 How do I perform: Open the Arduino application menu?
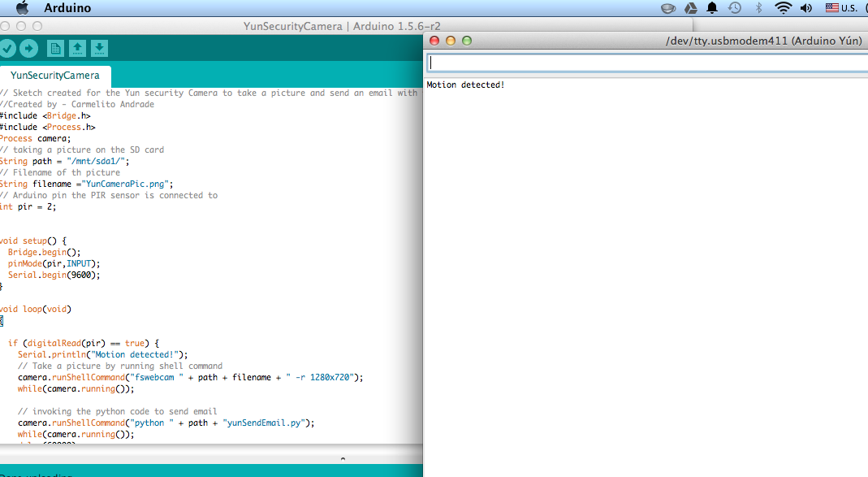(x=67, y=8)
